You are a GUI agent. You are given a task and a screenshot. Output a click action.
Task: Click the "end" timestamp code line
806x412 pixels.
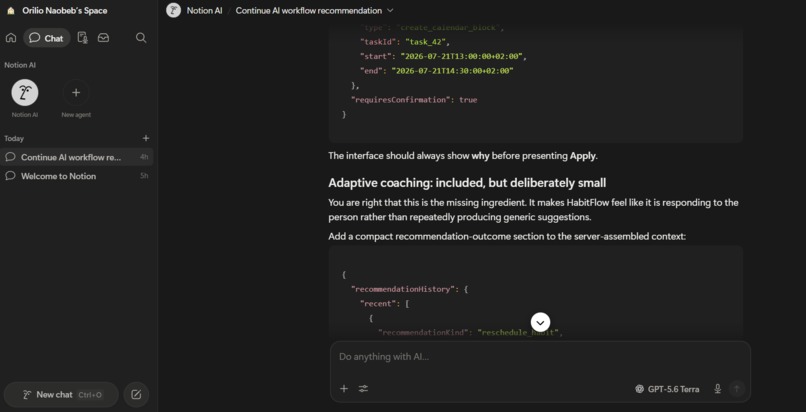(x=437, y=71)
